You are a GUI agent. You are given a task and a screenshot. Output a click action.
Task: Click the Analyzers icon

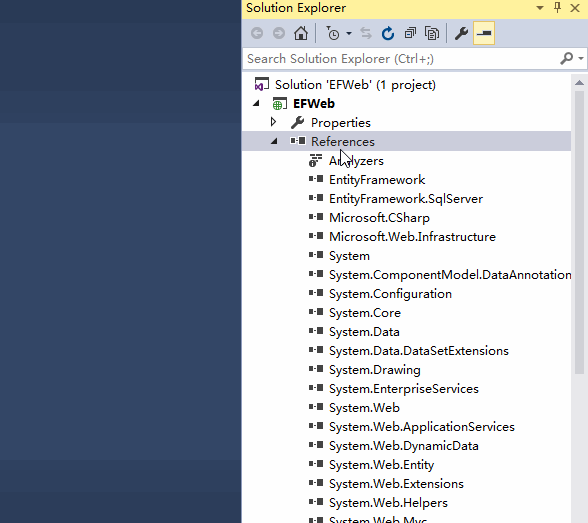[315, 160]
